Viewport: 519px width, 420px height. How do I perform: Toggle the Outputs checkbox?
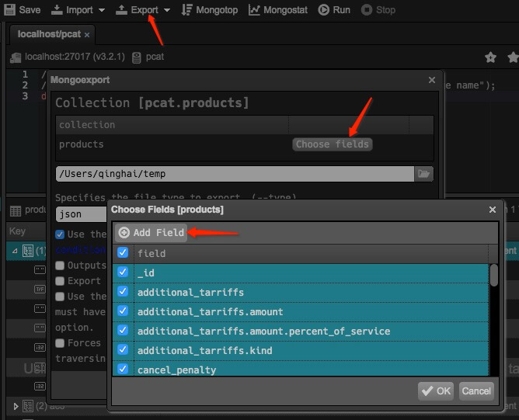60,266
